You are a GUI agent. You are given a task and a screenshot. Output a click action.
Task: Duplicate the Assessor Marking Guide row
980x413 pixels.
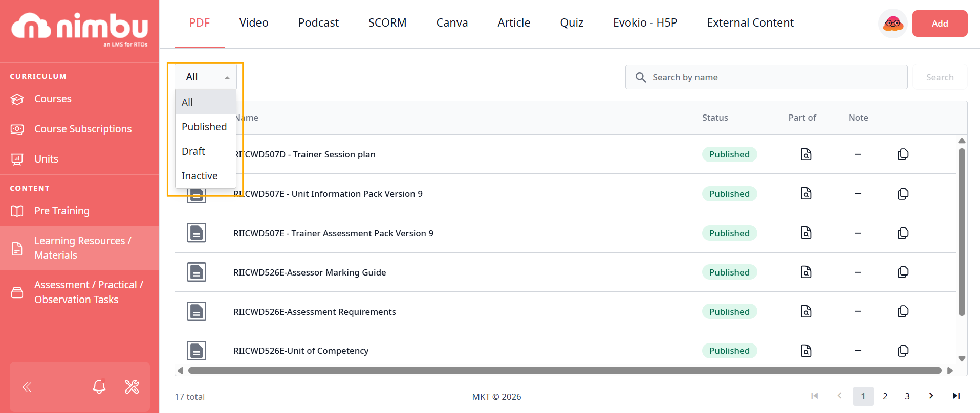coord(903,272)
